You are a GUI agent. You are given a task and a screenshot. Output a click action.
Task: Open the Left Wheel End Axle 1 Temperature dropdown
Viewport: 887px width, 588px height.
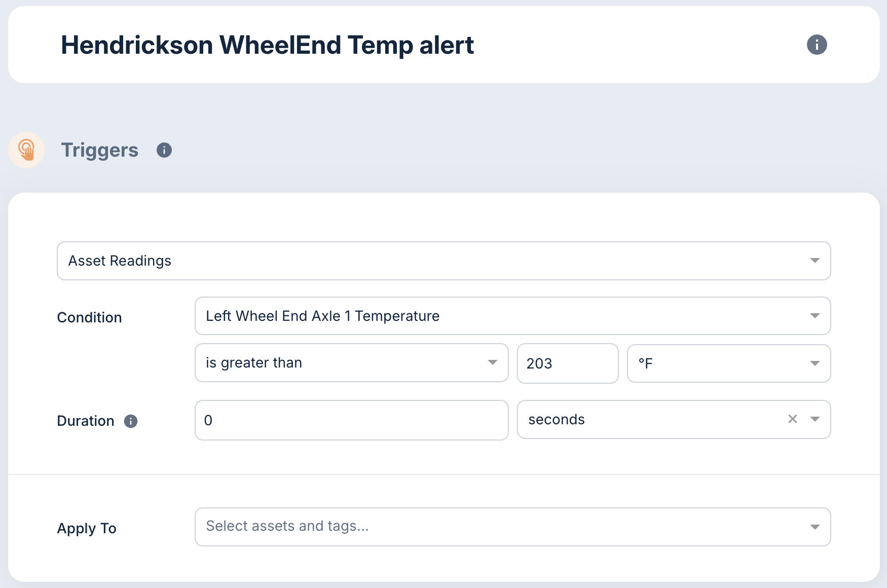(512, 315)
